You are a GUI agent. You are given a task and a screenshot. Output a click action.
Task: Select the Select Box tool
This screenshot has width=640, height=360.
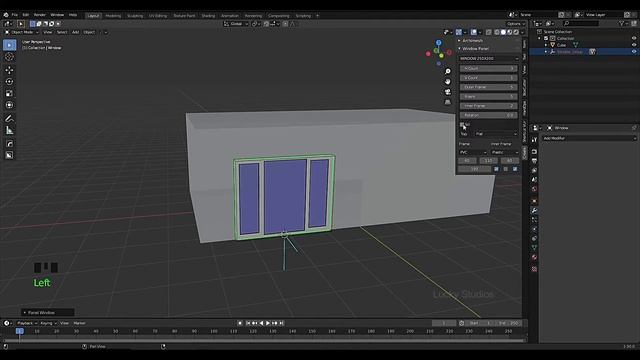9,45
